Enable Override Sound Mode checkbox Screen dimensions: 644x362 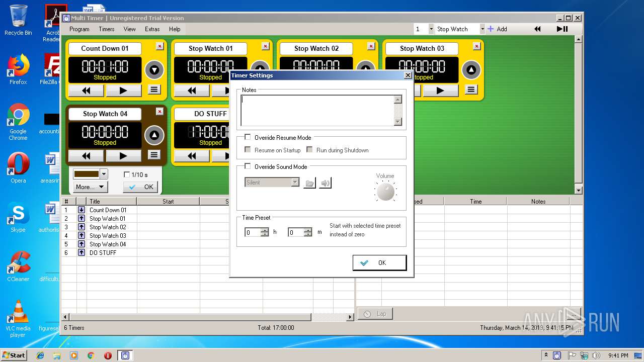248,166
